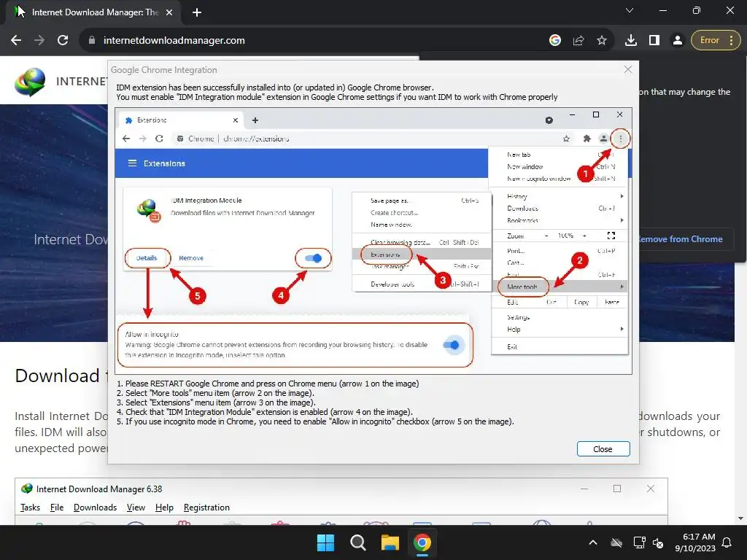The height and width of the screenshot is (560, 747).
Task: Click the puzzle extensions icon in the instruction image
Action: (x=587, y=139)
